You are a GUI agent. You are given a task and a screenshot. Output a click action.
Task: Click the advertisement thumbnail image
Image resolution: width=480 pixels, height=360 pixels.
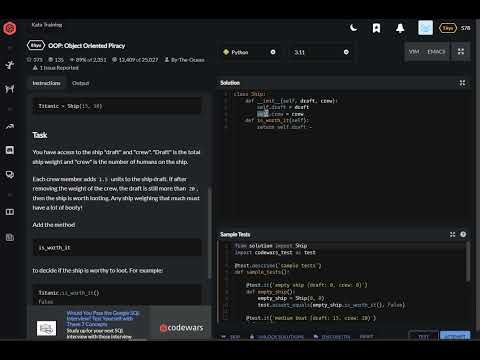coord(46,328)
